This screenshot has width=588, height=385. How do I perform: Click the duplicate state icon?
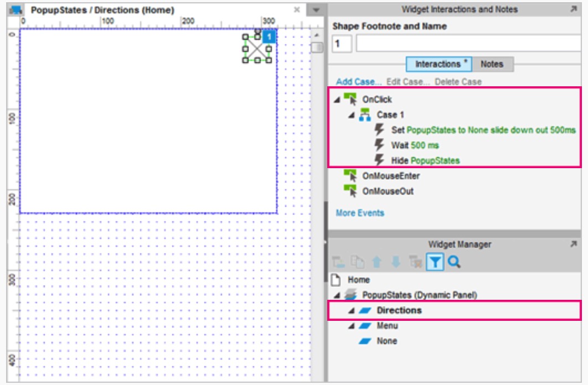(x=358, y=262)
